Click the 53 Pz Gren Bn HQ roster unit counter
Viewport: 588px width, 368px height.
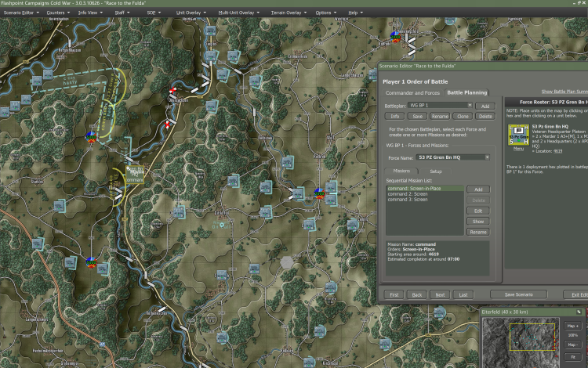point(518,135)
